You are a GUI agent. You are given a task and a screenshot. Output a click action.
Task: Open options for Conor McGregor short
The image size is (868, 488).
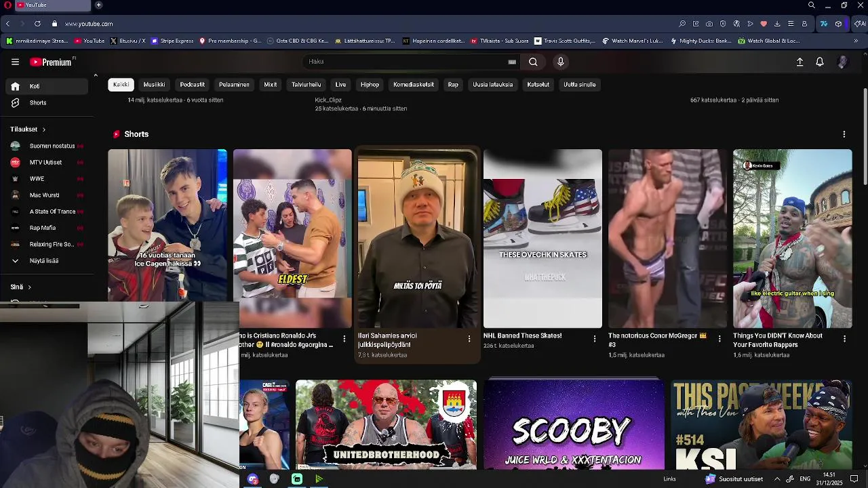point(719,339)
